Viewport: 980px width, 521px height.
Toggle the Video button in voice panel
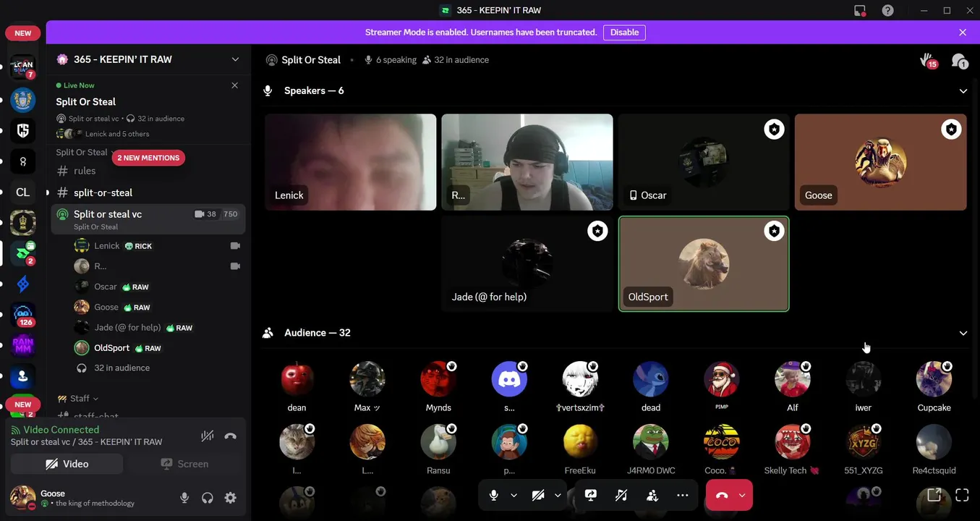coord(67,464)
